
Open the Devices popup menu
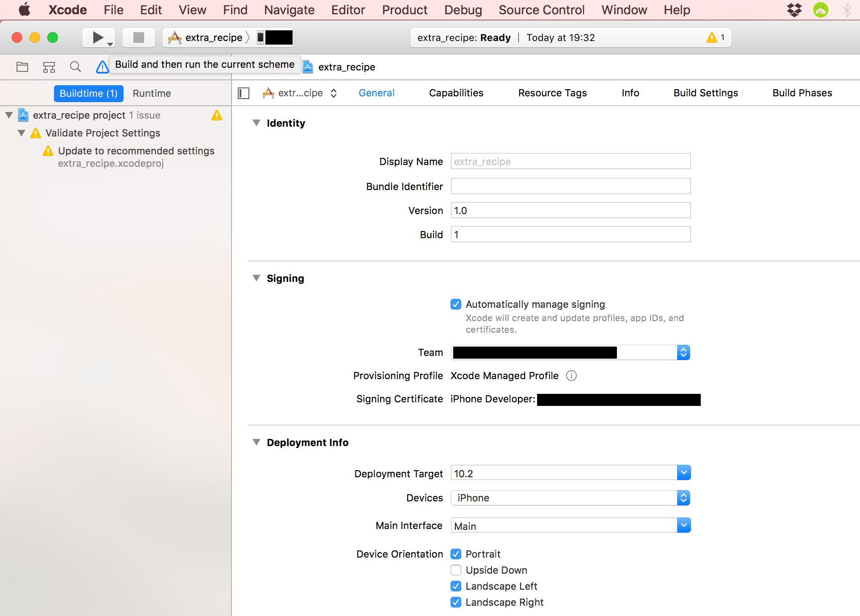(571, 498)
